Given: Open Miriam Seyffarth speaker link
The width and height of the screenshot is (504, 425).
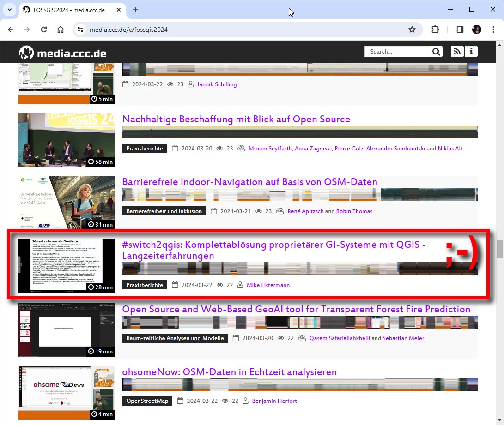Looking at the screenshot, I should tap(270, 148).
